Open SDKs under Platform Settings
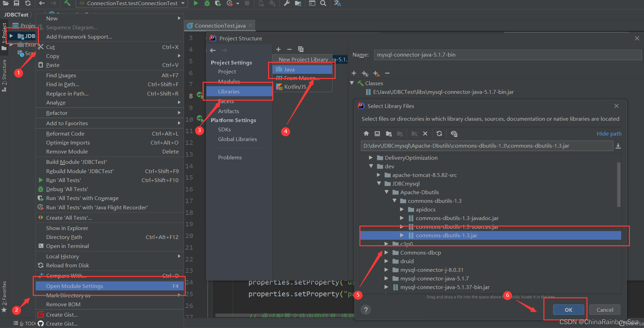 [224, 129]
